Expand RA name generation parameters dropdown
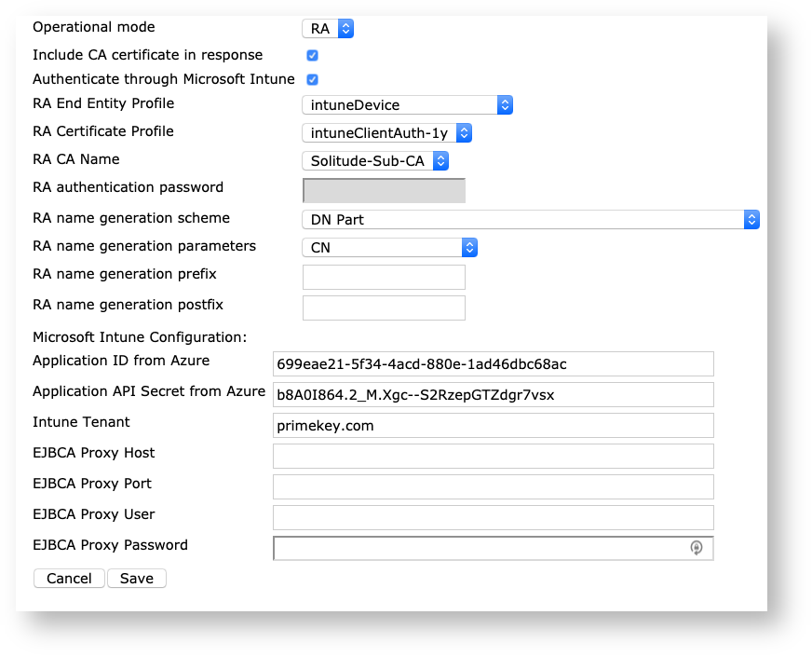The height and width of the screenshot is (656, 812). tap(389, 248)
